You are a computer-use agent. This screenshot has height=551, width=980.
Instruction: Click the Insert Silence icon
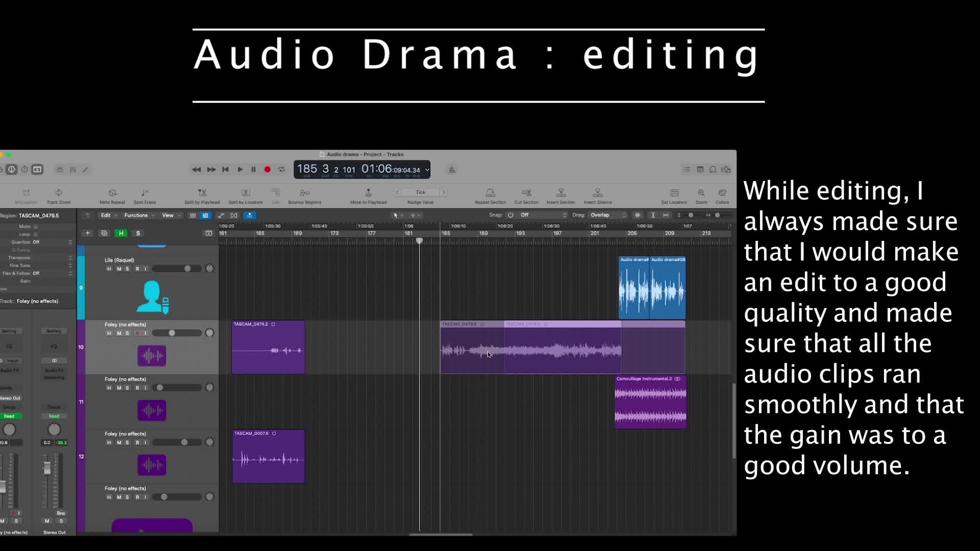[598, 192]
